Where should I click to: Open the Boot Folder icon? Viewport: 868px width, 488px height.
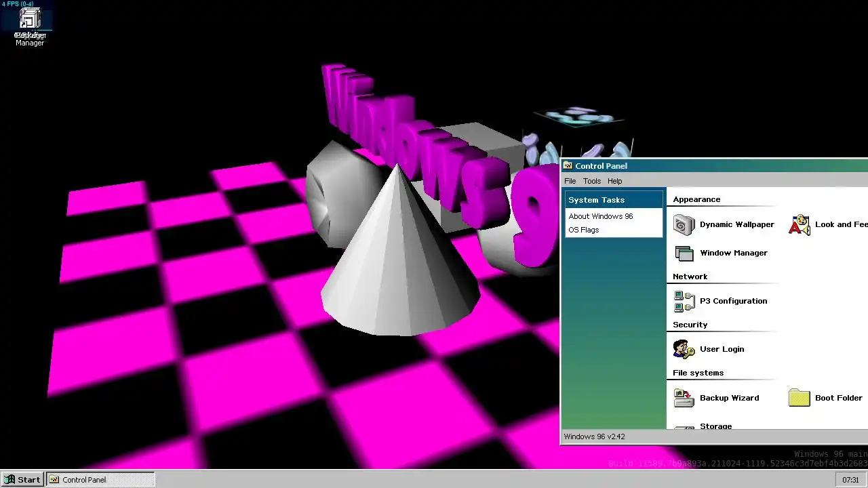800,398
